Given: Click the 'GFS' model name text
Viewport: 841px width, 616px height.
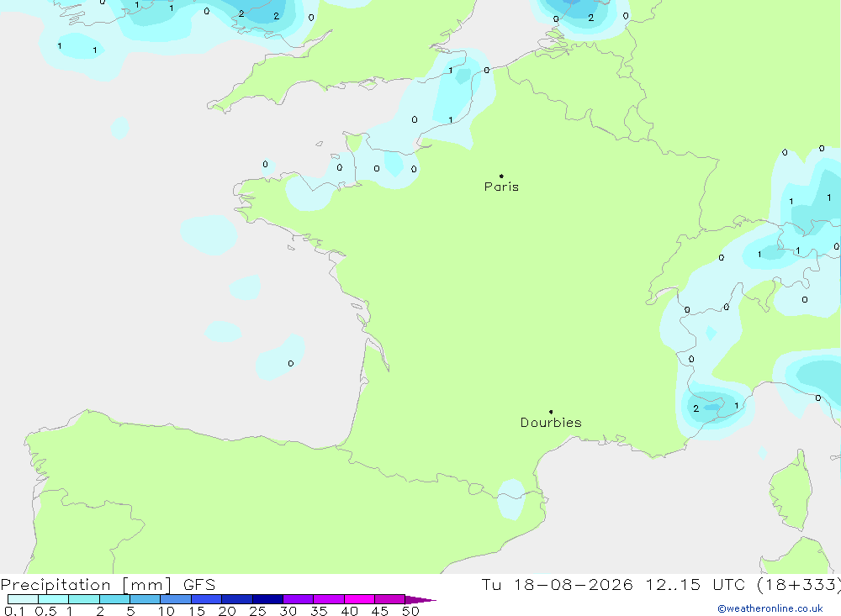Looking at the screenshot, I should [x=199, y=585].
